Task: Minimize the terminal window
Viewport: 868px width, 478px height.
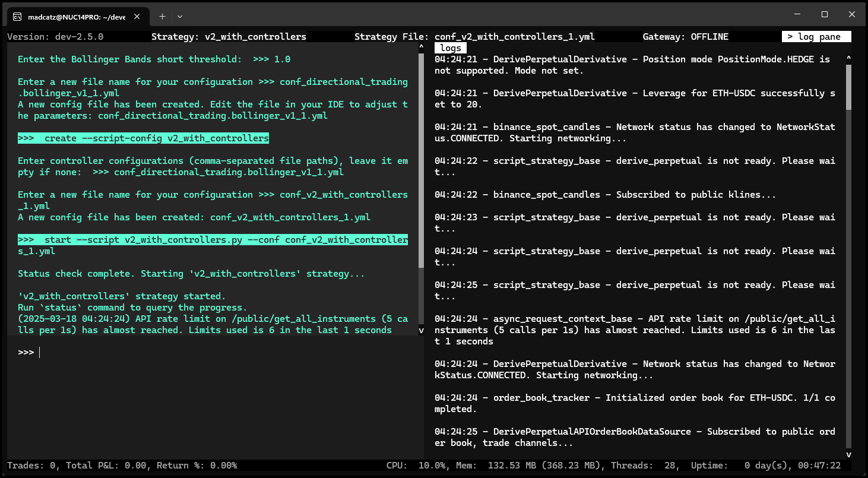Action: pos(797,14)
